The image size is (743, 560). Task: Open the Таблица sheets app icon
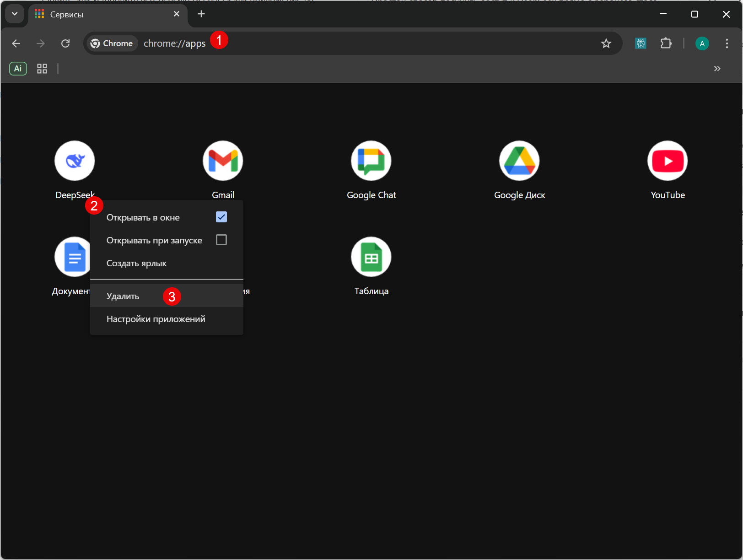(x=371, y=257)
